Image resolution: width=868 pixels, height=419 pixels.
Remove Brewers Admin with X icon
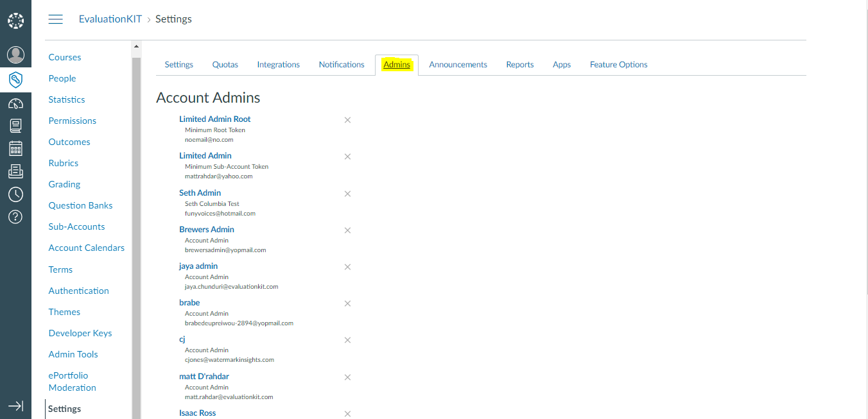(x=347, y=230)
